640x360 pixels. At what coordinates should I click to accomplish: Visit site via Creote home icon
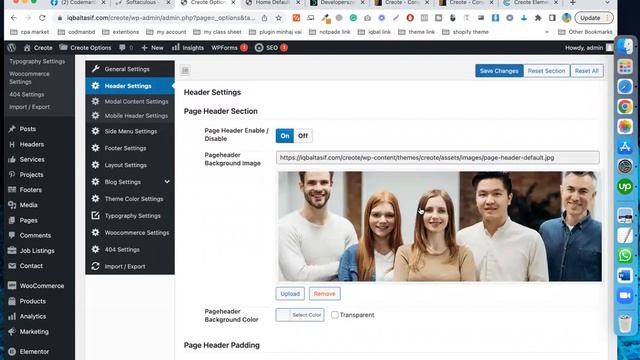[x=38, y=48]
